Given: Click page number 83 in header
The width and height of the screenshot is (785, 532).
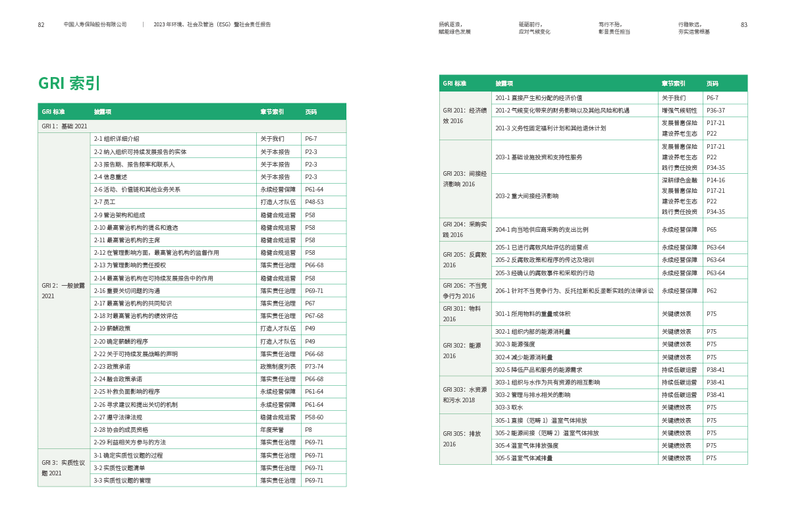Looking at the screenshot, I should (744, 24).
